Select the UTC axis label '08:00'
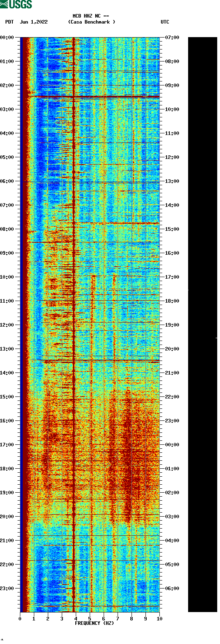The width and height of the screenshot is (220, 644). (x=172, y=61)
